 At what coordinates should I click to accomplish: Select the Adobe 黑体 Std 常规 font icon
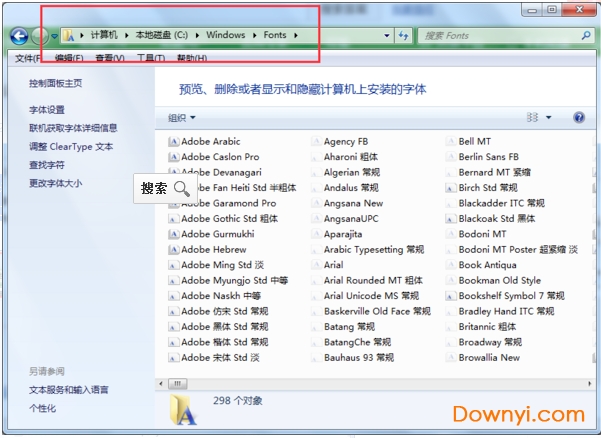[174, 327]
